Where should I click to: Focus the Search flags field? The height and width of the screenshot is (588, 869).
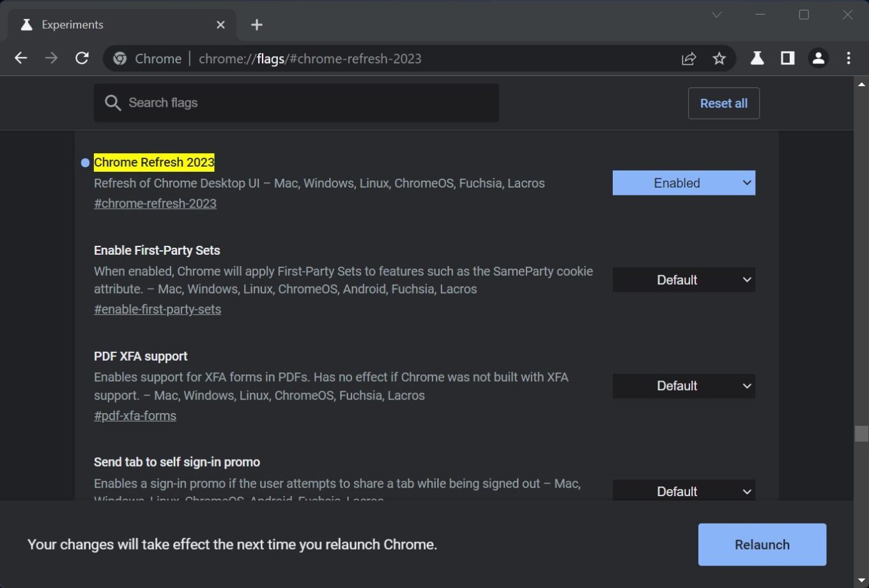[x=296, y=103]
